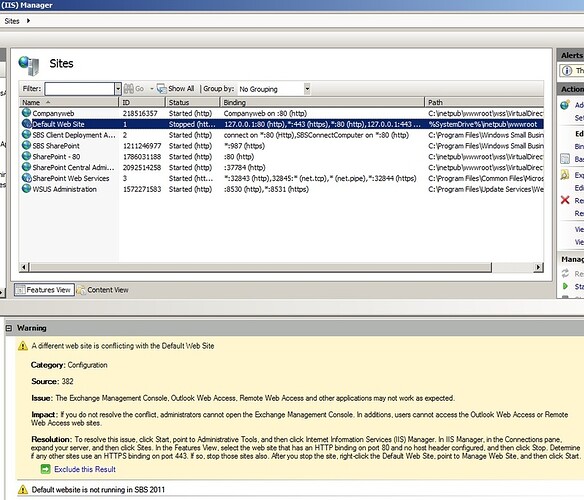
Task: Click the horizontal scrollbar thumb of the sites list
Action: pyautogui.click(x=260, y=267)
